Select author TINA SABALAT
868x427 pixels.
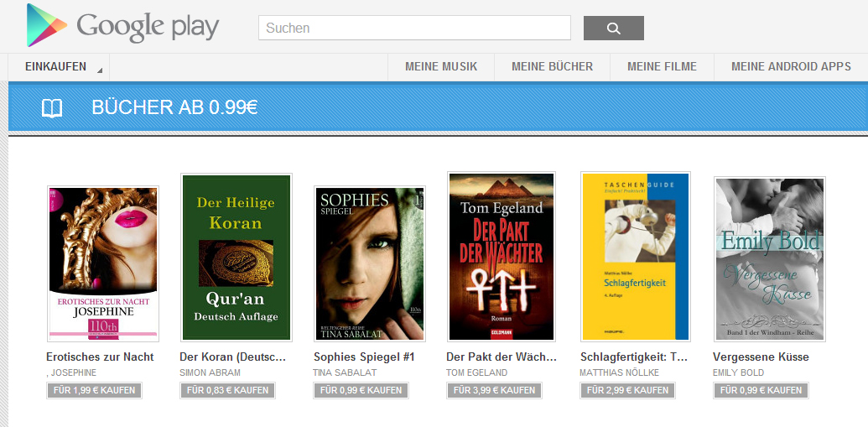pyautogui.click(x=345, y=372)
